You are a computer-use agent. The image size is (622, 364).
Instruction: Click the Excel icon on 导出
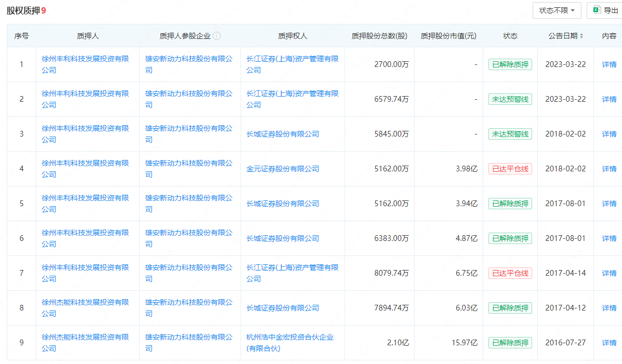point(597,10)
